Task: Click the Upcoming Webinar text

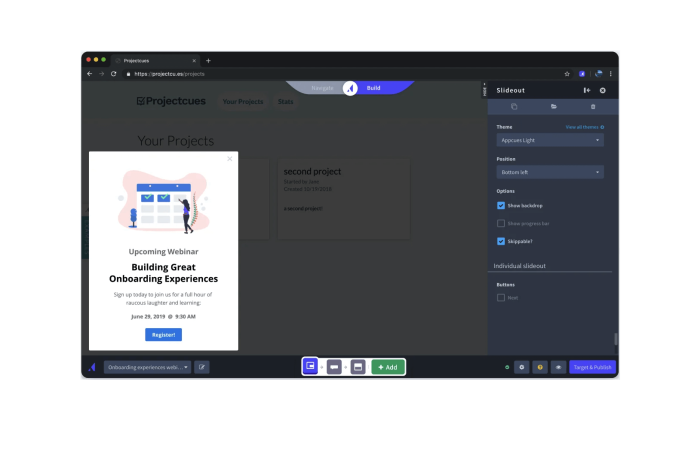Action: coord(163,251)
